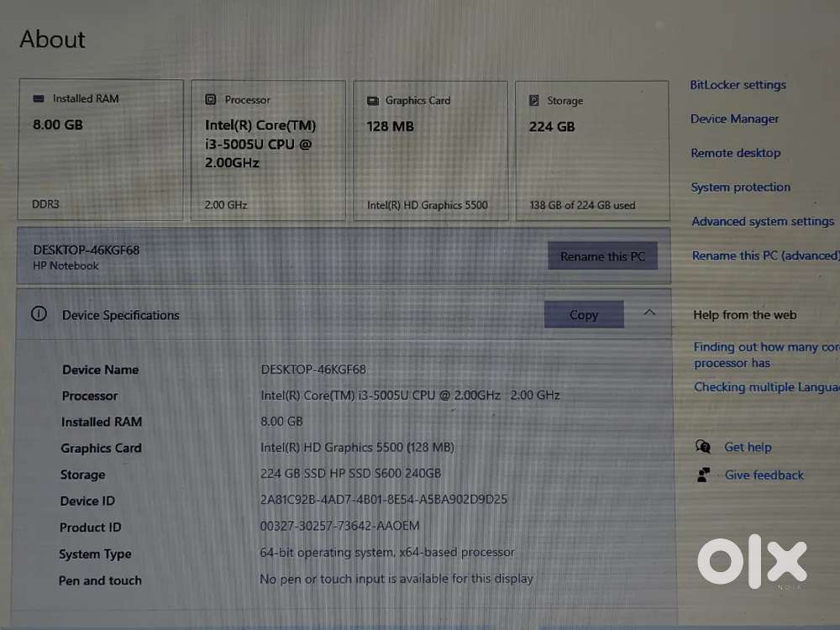Open Device Manager
The image size is (840, 630).
(734, 118)
